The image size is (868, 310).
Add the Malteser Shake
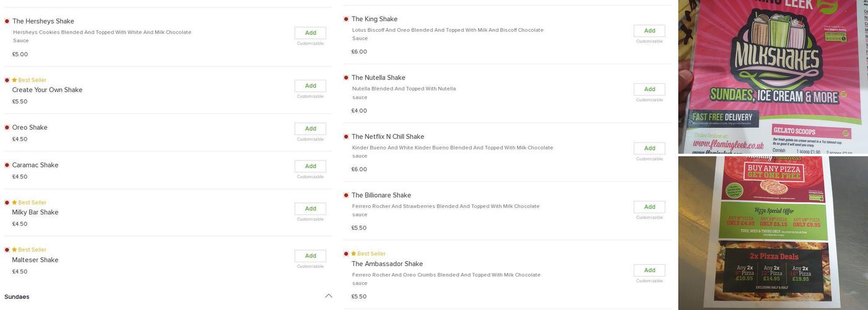[x=310, y=256]
